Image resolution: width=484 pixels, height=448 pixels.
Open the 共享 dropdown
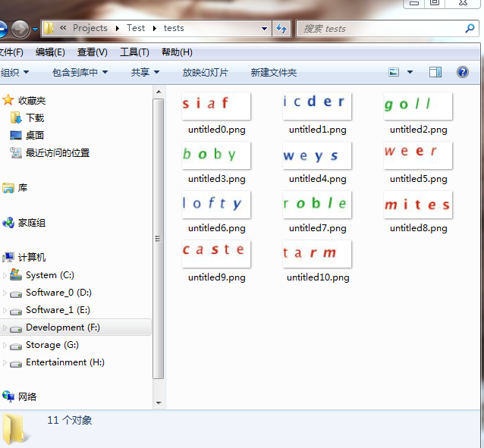coord(145,73)
